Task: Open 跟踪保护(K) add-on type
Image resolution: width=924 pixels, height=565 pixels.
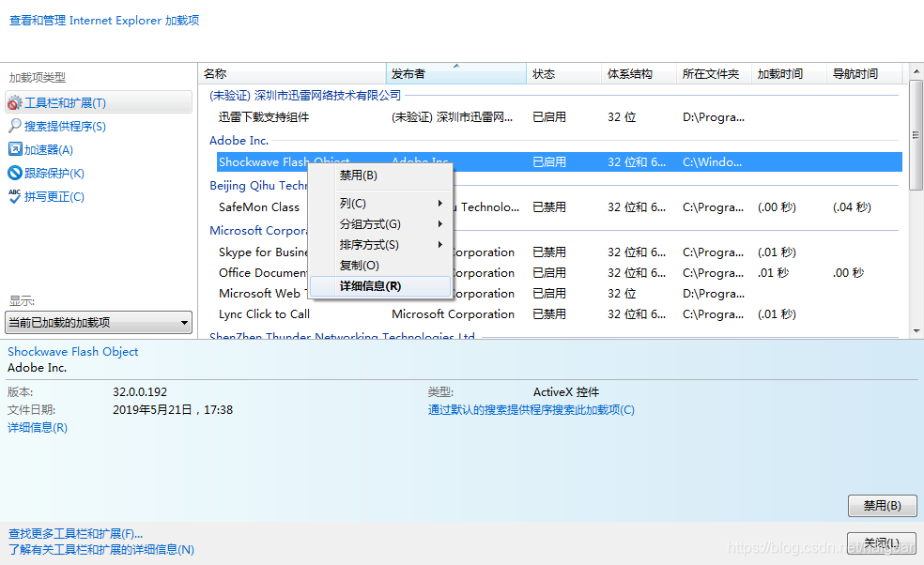Action: point(54,174)
